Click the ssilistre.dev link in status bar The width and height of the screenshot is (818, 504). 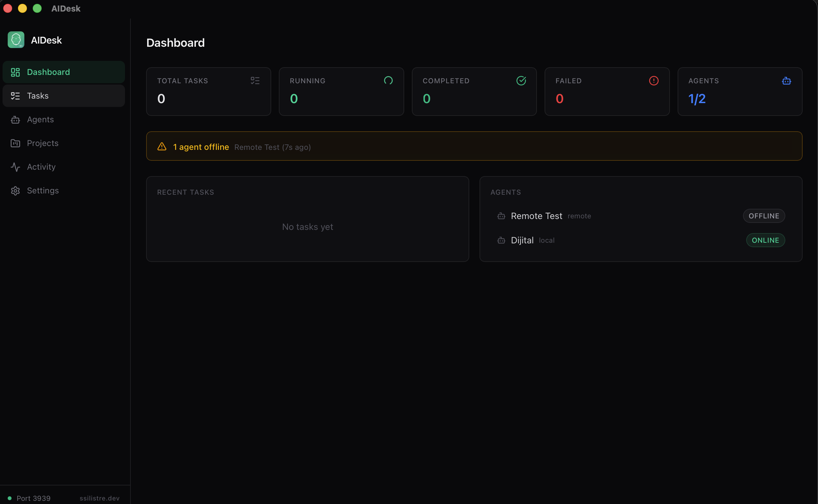pos(99,498)
